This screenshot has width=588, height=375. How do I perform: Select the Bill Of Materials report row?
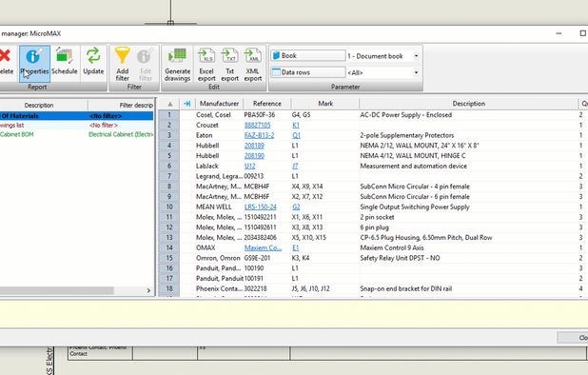point(76,116)
